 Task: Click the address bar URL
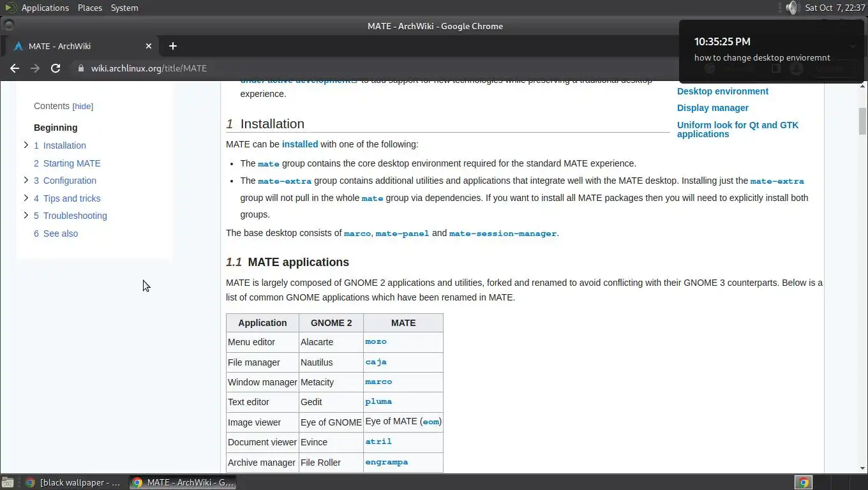[149, 68]
